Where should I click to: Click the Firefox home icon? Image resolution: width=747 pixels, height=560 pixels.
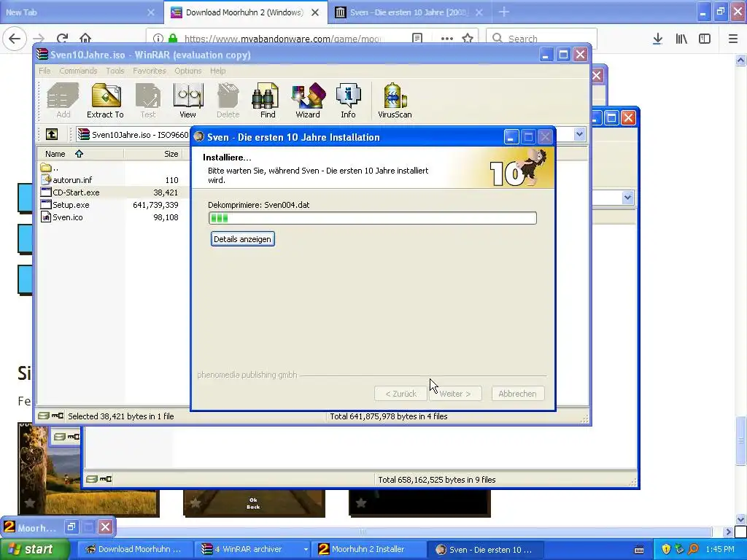85,38
